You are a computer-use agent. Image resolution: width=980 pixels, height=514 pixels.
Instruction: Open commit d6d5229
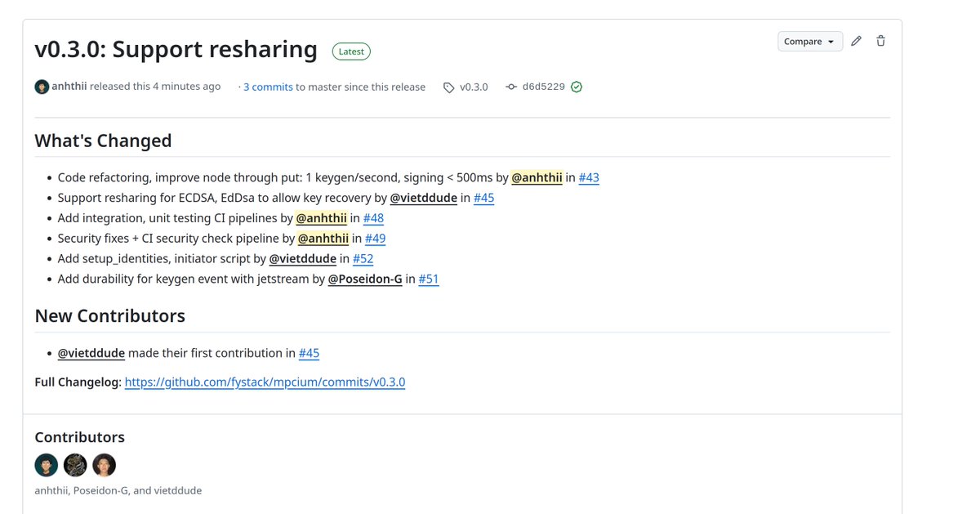coord(544,87)
